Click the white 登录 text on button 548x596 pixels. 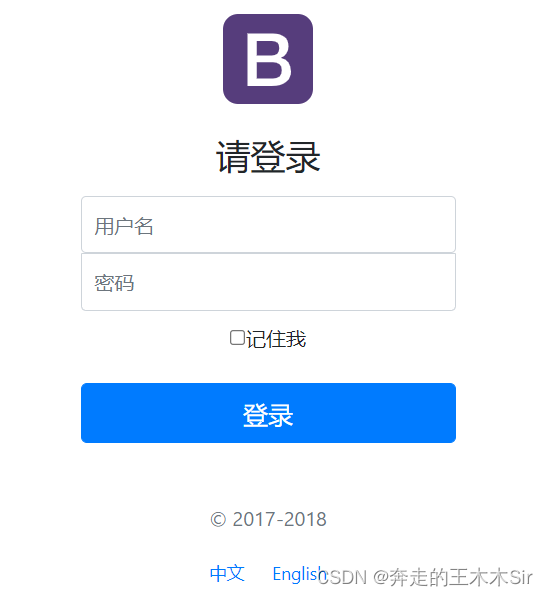(268, 415)
